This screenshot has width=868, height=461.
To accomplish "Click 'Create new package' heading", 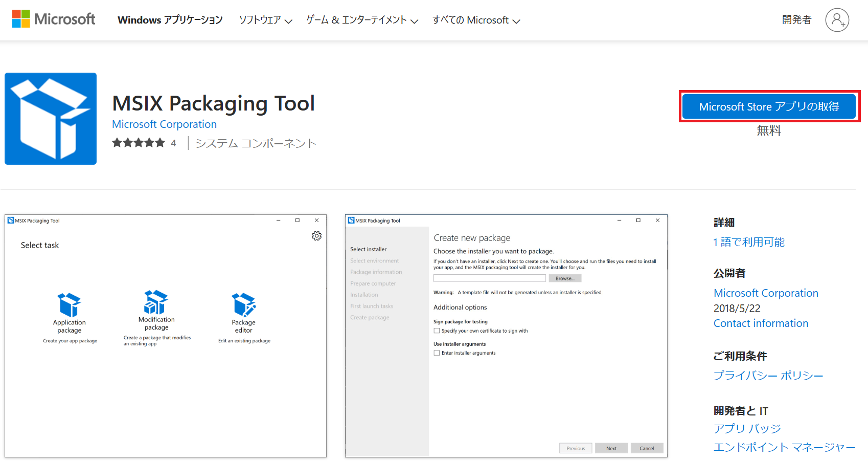I will 472,238.
